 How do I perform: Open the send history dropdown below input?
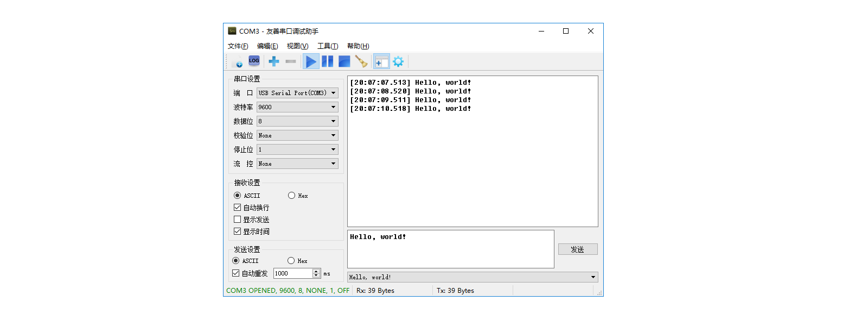click(593, 277)
